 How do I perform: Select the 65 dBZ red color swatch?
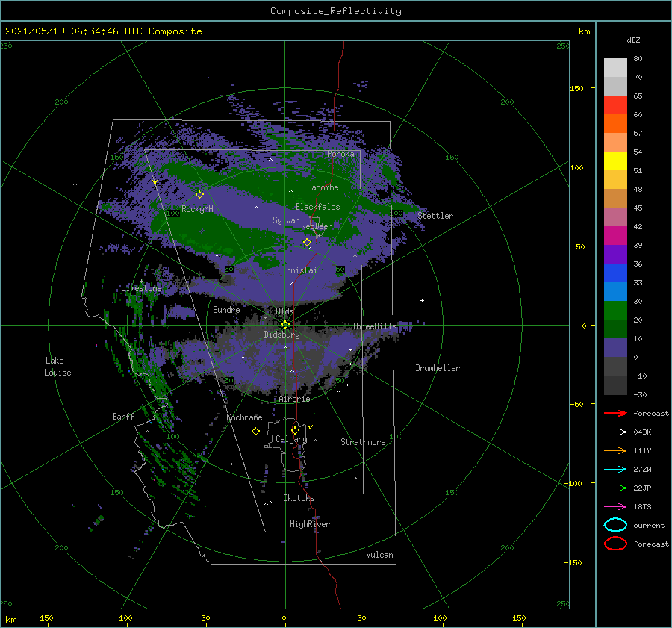coord(615,105)
